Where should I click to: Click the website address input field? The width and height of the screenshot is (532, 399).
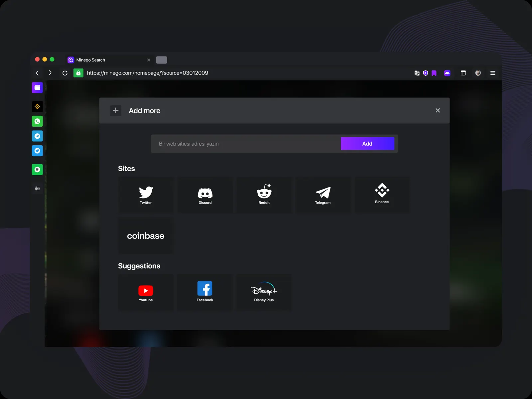(246, 144)
